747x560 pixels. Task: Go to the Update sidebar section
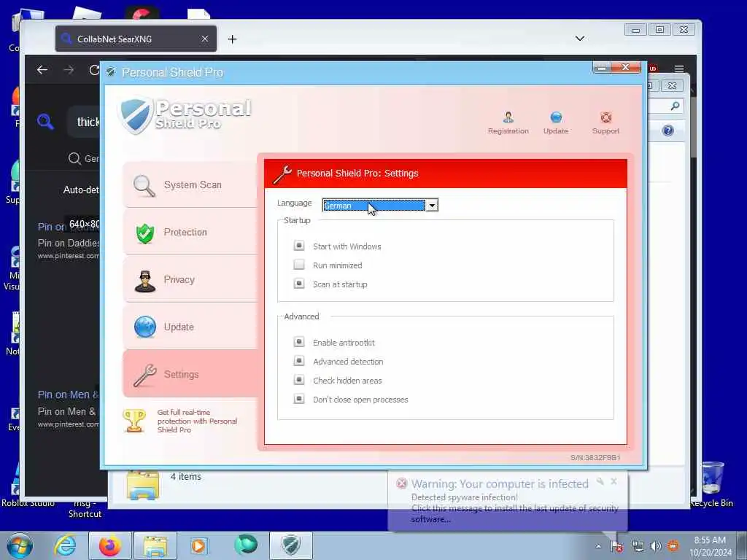tap(190, 327)
